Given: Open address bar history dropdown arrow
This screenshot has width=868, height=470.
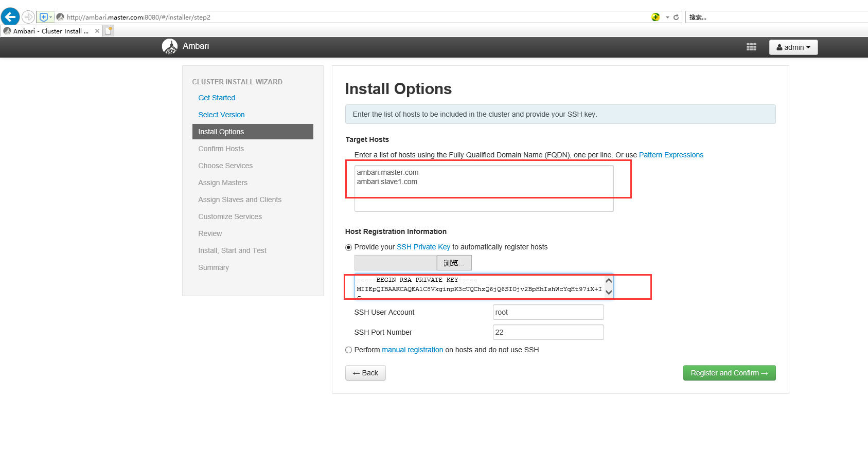Looking at the screenshot, I should (667, 17).
